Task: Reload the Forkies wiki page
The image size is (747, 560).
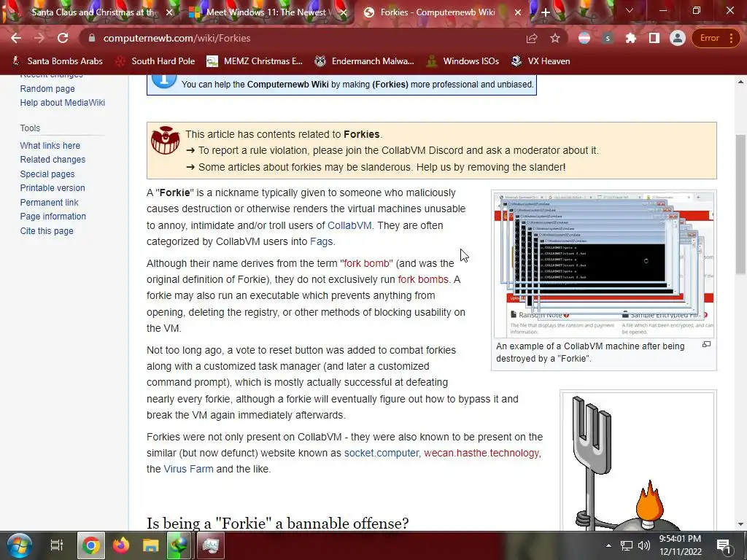Action: pos(63,38)
